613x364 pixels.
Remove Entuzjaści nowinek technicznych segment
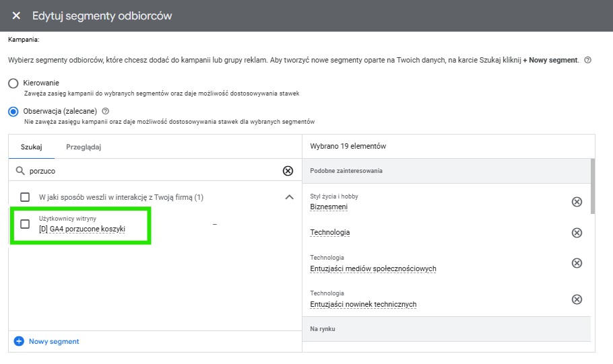577,299
